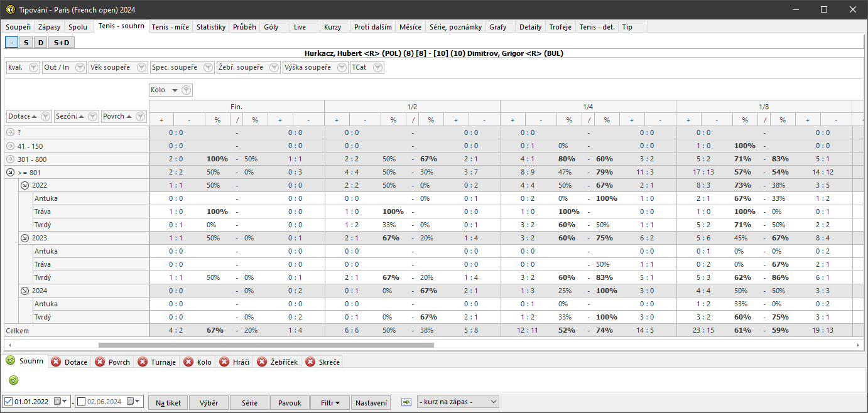Uncheck the 01.01.2022 start date checkbox

pyautogui.click(x=8, y=402)
